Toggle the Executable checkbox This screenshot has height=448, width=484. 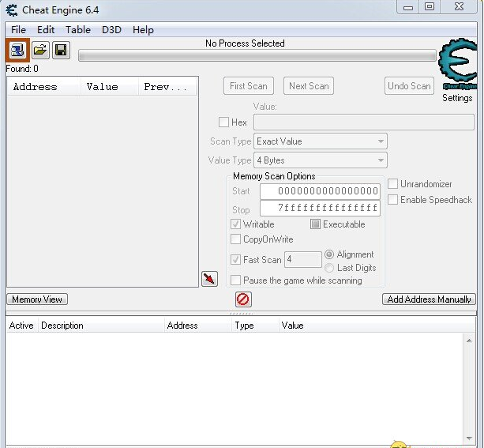(315, 224)
